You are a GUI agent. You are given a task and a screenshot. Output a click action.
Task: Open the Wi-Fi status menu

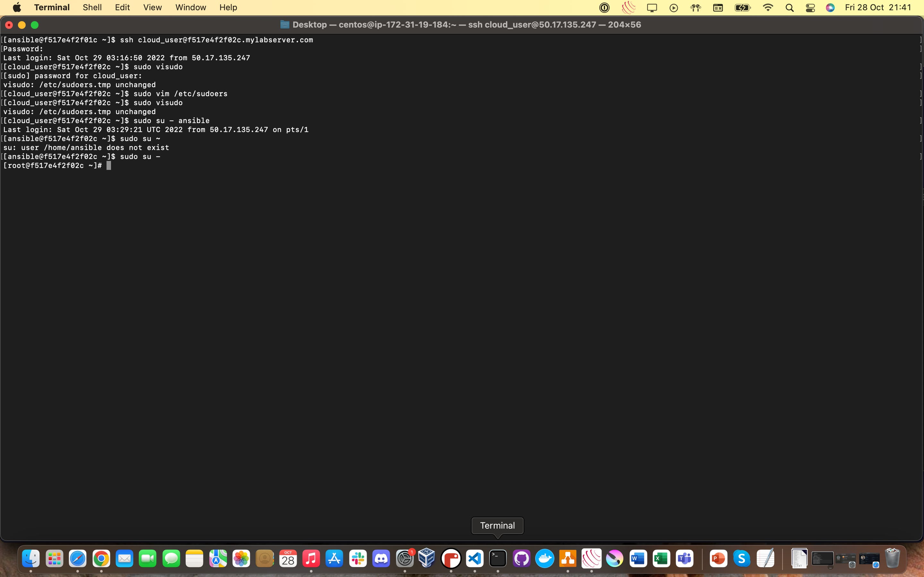point(767,8)
